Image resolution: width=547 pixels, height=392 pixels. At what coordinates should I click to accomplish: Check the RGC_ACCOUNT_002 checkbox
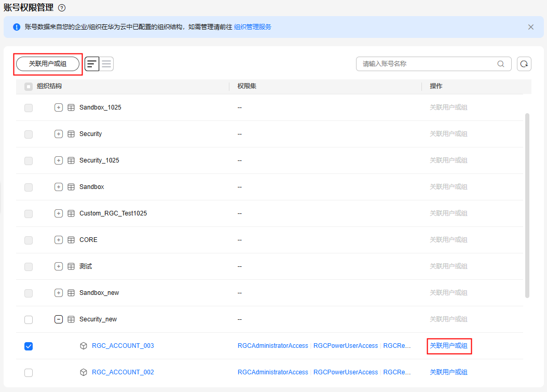[29, 373]
